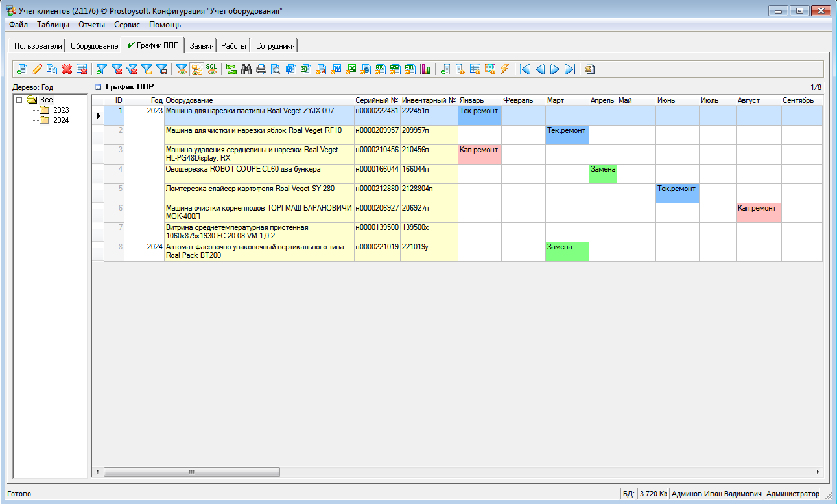837x504 pixels.
Task: Click the XML file icon
Action: pyautogui.click(x=410, y=69)
